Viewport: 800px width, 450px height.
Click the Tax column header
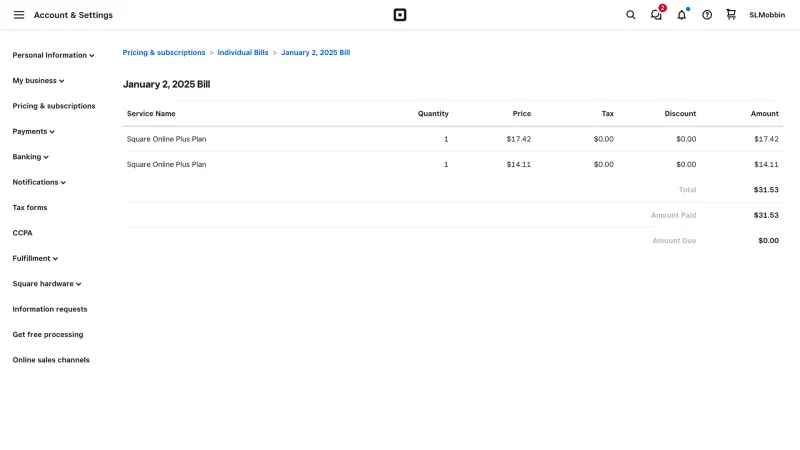click(x=607, y=114)
